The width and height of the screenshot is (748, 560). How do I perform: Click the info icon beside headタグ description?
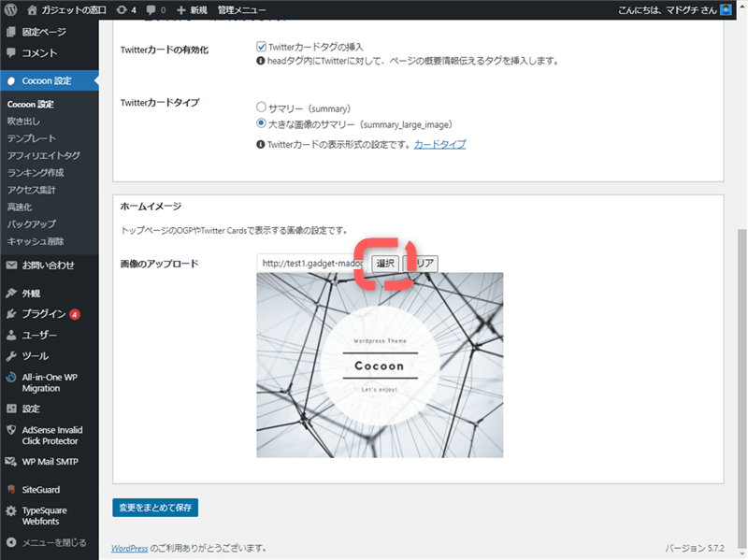click(261, 61)
